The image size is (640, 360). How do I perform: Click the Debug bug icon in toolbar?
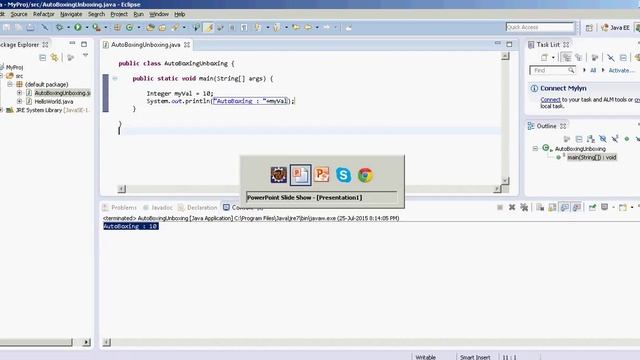(x=60, y=27)
